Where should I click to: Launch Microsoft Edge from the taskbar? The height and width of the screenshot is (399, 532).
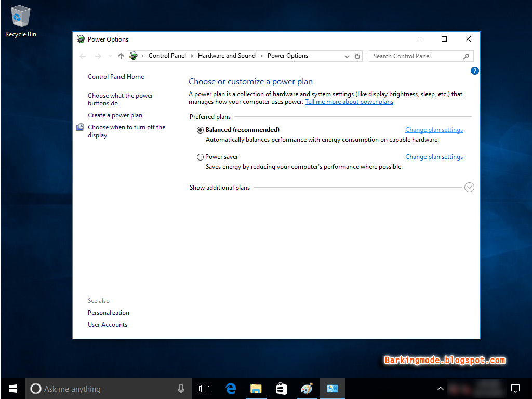point(231,389)
